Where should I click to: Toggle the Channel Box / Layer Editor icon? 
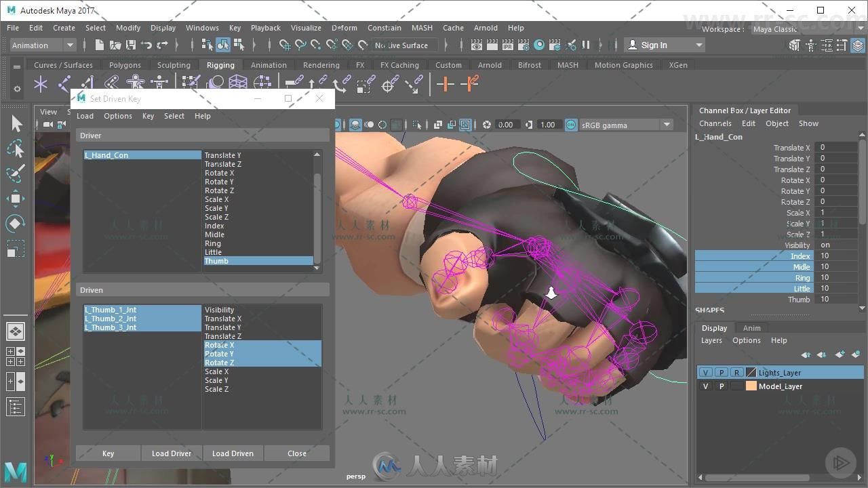[x=858, y=45]
